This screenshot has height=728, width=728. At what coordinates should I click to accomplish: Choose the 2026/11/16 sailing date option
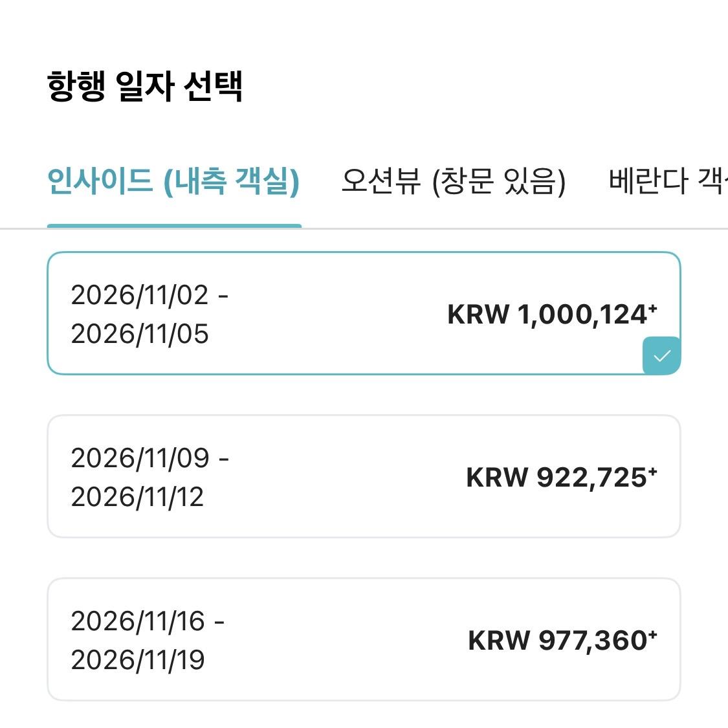point(364,639)
